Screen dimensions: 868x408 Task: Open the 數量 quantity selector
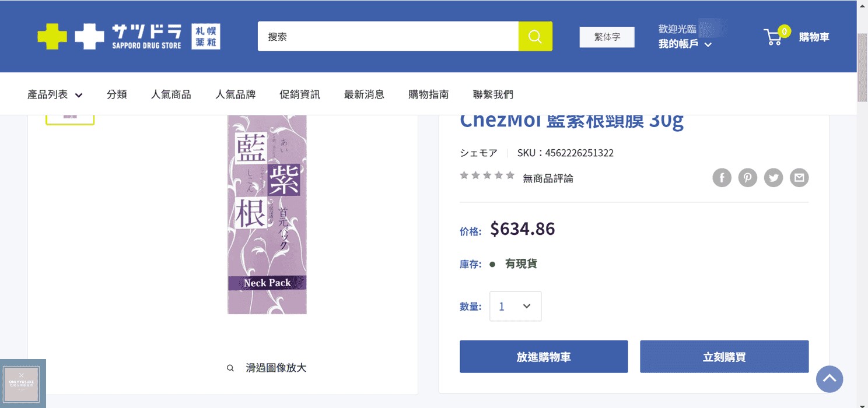pyautogui.click(x=515, y=306)
